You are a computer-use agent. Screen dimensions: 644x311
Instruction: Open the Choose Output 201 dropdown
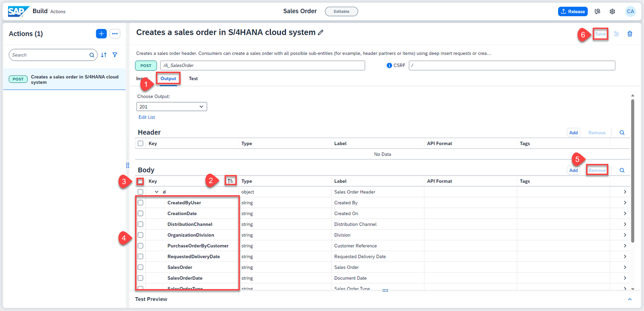(x=172, y=107)
